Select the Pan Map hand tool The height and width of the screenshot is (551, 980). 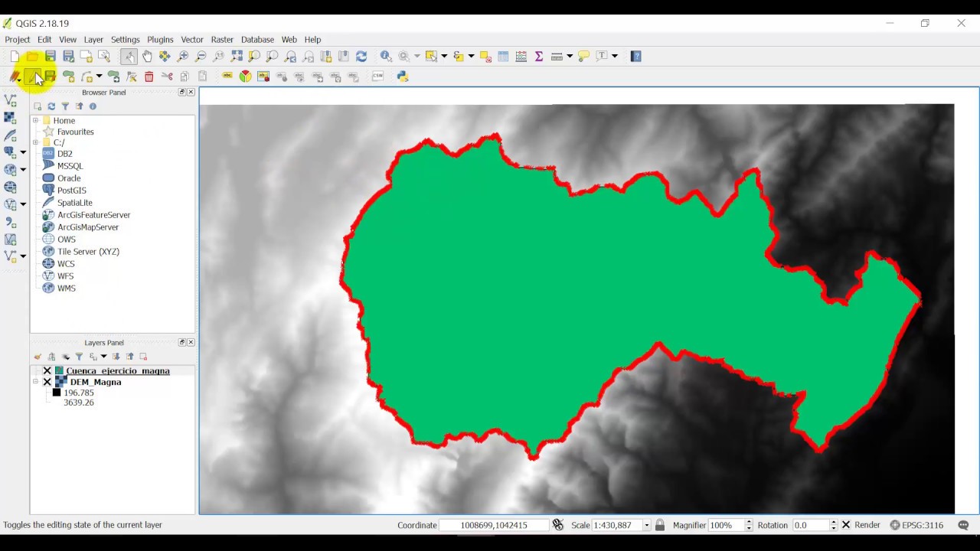pyautogui.click(x=147, y=57)
